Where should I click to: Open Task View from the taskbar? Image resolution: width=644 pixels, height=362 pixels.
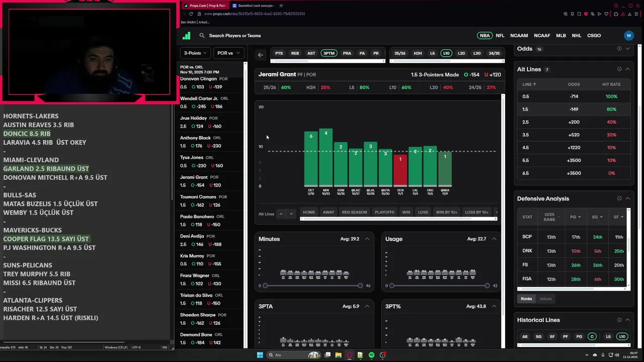point(328,355)
